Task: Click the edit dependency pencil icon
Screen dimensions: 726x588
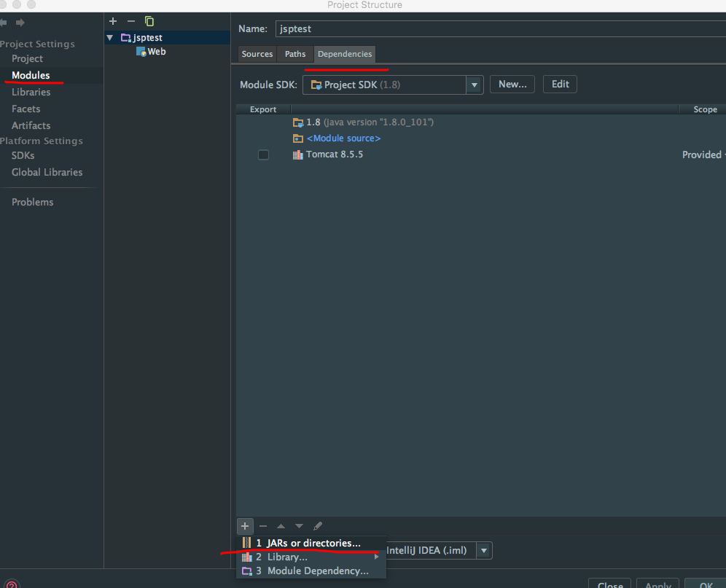Action: pyautogui.click(x=318, y=526)
